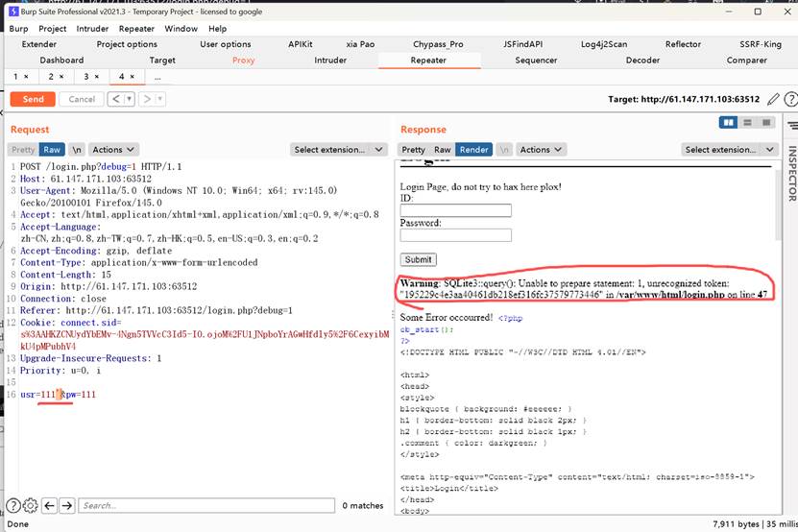The height and width of the screenshot is (532, 798).
Task: Open history dropdown beside the back arrow
Action: click(x=130, y=99)
